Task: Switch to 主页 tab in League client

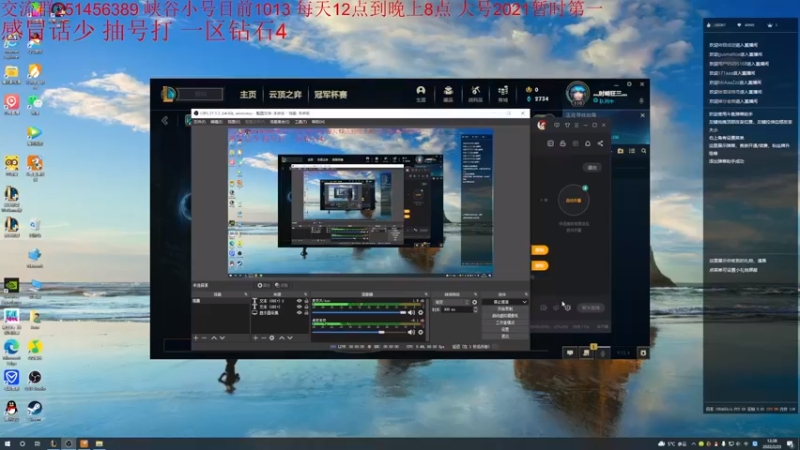Action: click(248, 94)
